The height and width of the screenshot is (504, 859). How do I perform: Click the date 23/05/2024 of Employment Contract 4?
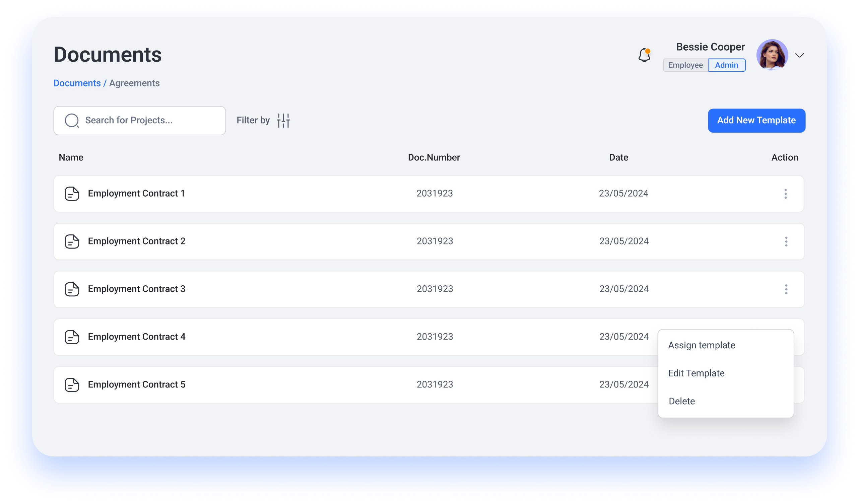pos(624,337)
